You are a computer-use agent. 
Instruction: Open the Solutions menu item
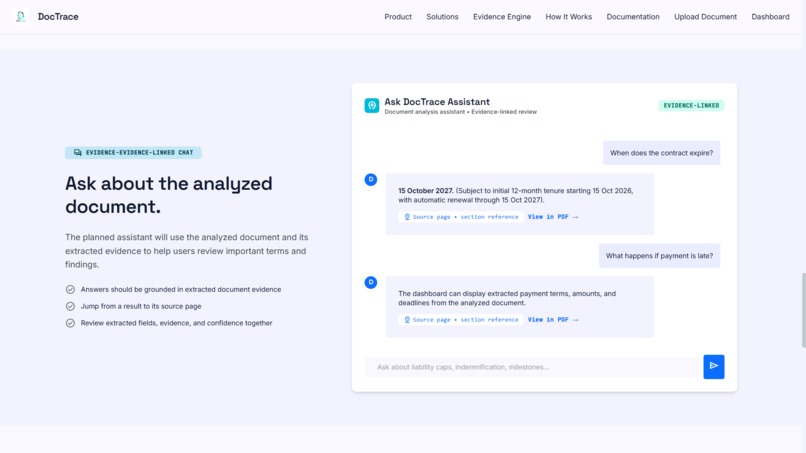pyautogui.click(x=442, y=16)
